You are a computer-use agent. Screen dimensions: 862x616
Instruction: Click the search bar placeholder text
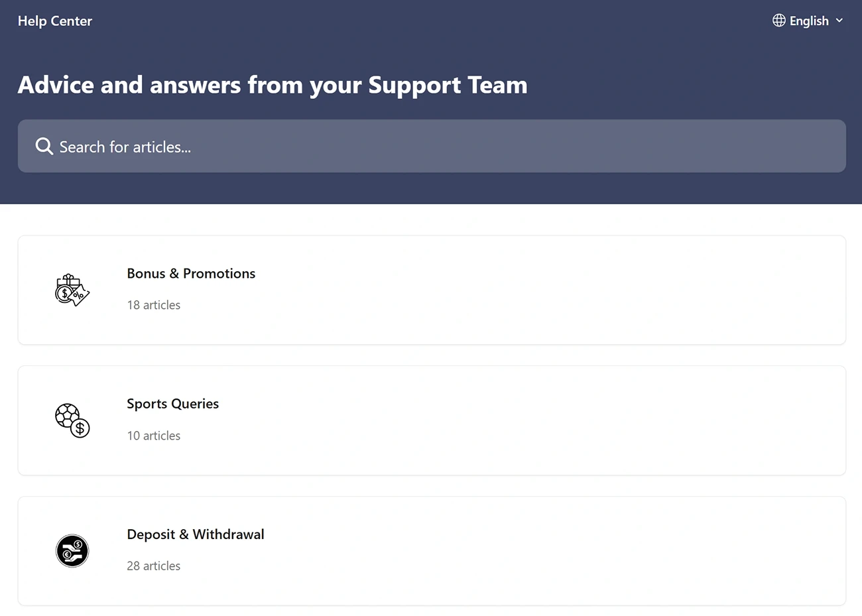tap(125, 147)
